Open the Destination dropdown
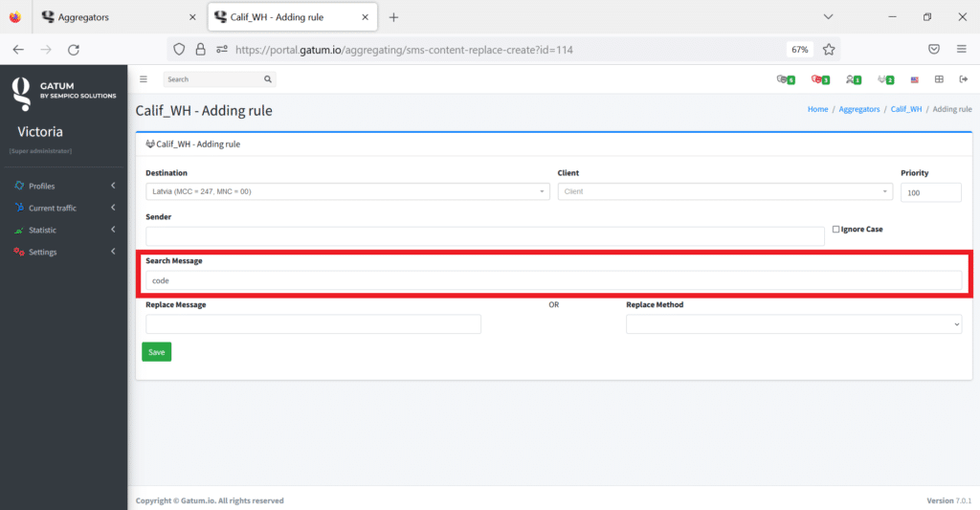Screen dimensions: 980x510 tap(347, 191)
